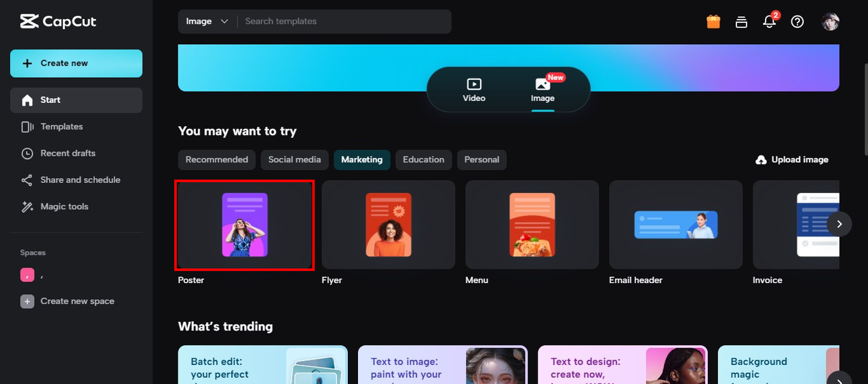The height and width of the screenshot is (384, 868).
Task: Open the Background magic trending card
Action: (x=778, y=365)
